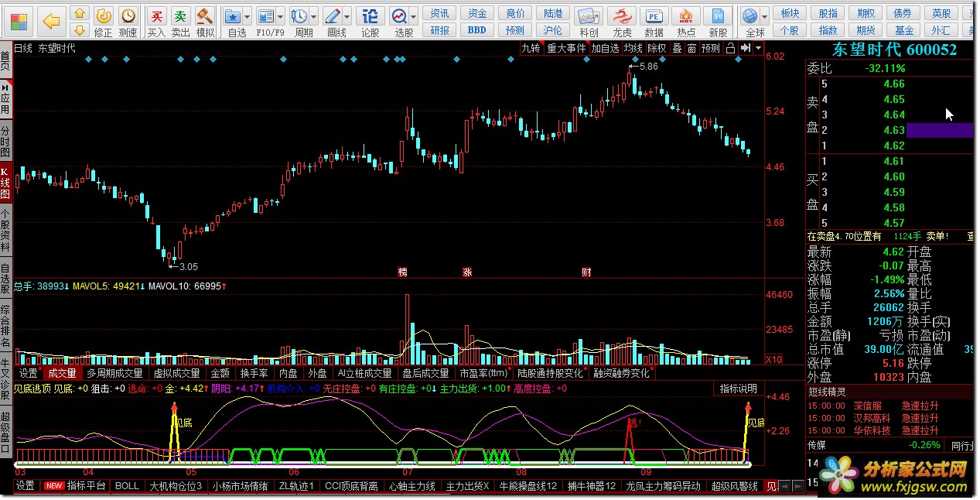Open the 自选 favorites folder icon
The width and height of the screenshot is (980, 500).
pos(232,15)
